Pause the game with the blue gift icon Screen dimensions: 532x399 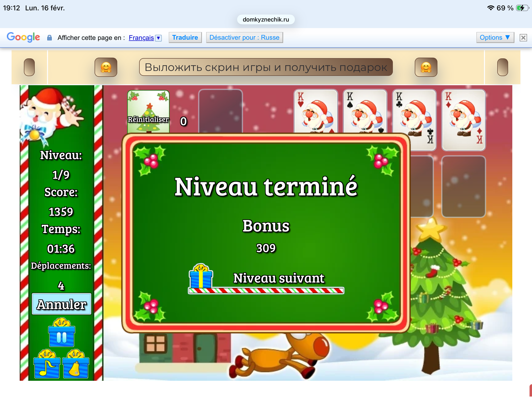pyautogui.click(x=62, y=333)
